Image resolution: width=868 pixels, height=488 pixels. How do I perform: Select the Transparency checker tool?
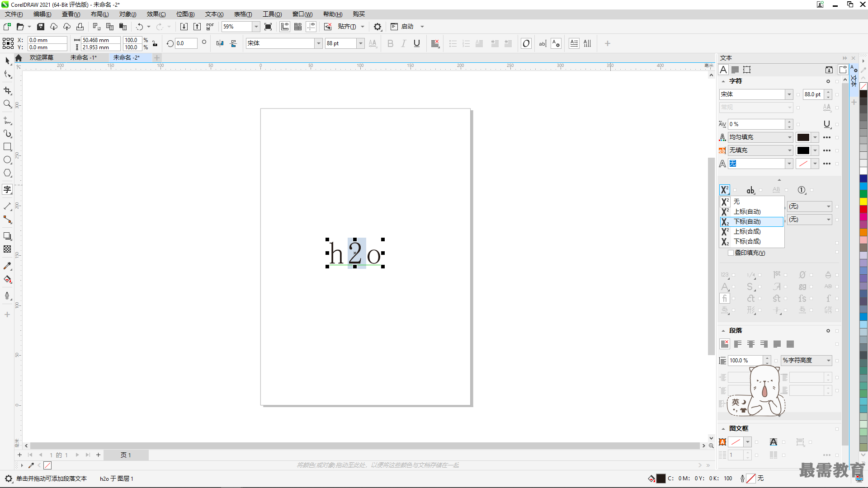pos(7,249)
